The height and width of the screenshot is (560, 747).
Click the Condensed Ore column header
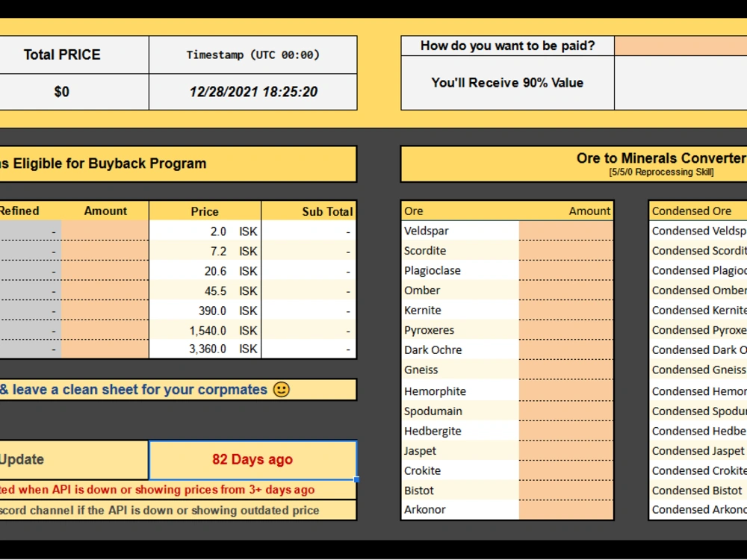[698, 211]
